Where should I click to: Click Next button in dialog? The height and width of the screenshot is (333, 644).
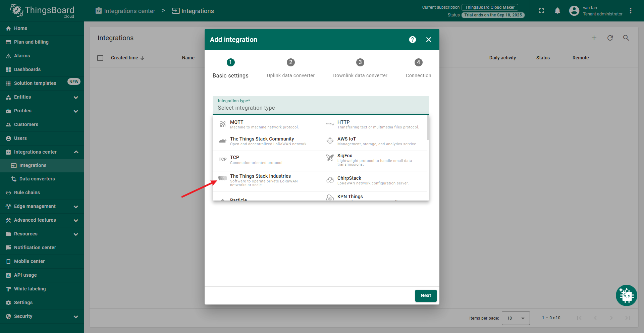coord(426,295)
